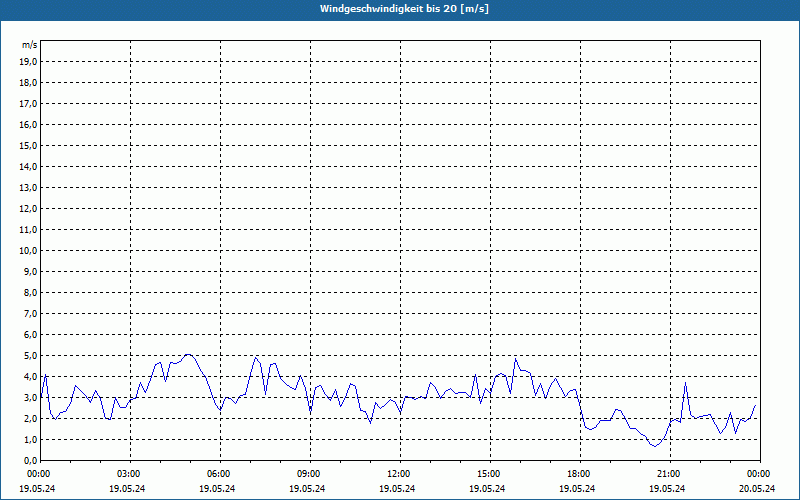Click the '14,0' y-axis value

(29, 166)
